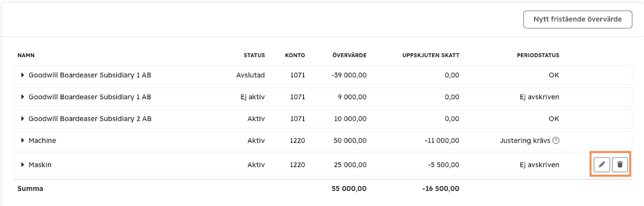Expand the Machine row arrow
The width and height of the screenshot is (644, 206).
pos(23,140)
